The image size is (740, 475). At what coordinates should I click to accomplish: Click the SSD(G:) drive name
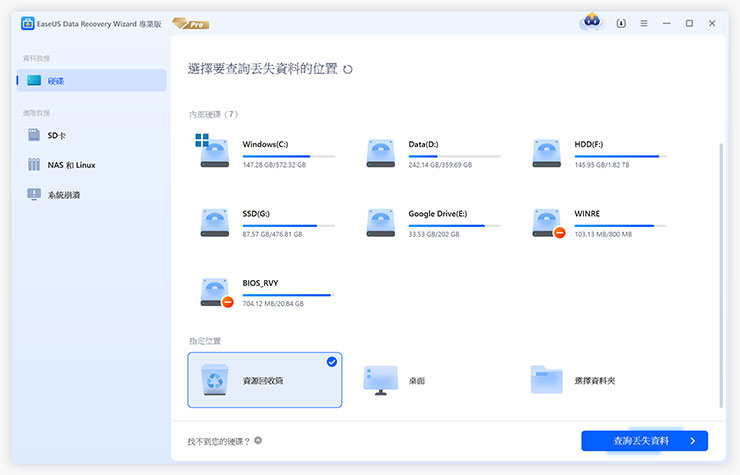point(256,214)
